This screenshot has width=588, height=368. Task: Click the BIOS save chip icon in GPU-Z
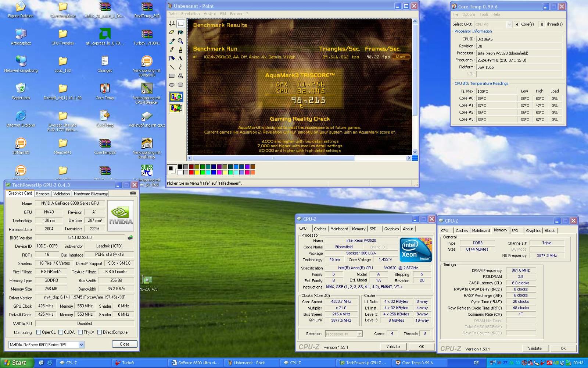[x=130, y=238]
